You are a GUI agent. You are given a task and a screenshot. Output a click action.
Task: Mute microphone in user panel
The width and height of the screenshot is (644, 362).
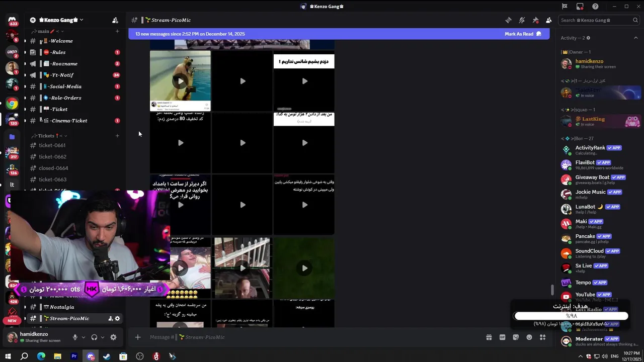click(x=75, y=337)
